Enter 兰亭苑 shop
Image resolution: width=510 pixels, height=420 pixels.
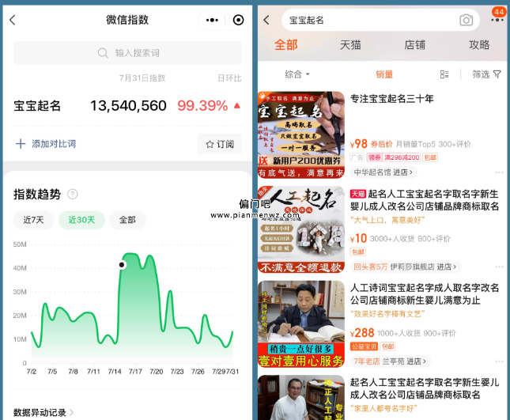point(391,361)
